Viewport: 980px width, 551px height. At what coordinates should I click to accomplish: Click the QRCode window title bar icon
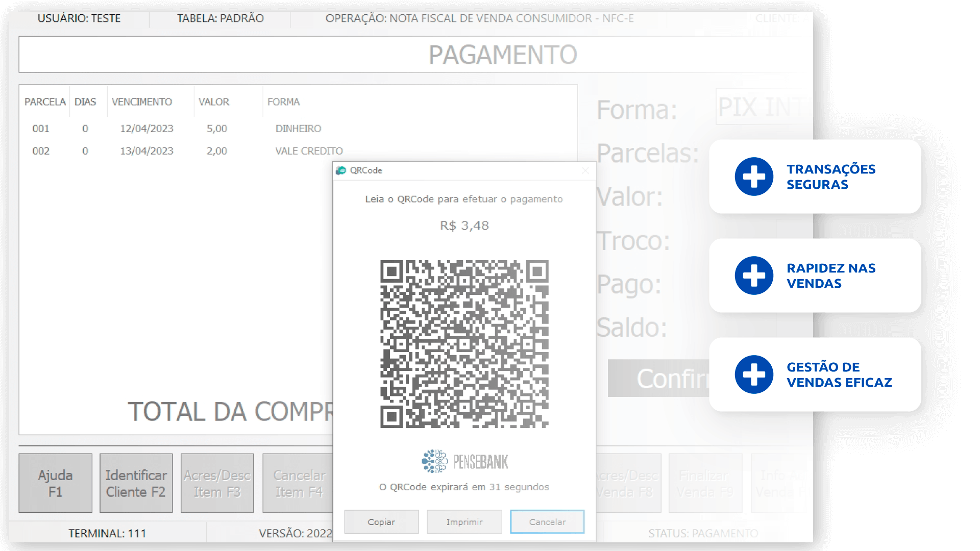pos(340,170)
